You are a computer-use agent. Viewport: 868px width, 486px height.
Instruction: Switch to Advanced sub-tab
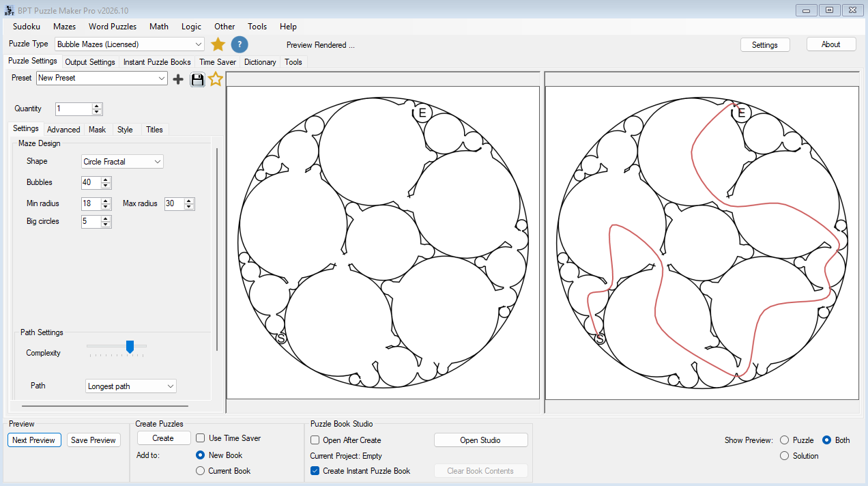click(63, 130)
